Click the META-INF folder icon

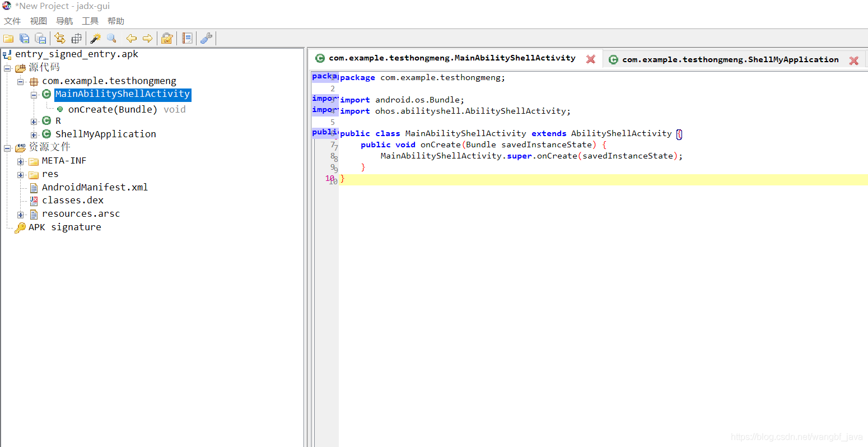coord(34,161)
